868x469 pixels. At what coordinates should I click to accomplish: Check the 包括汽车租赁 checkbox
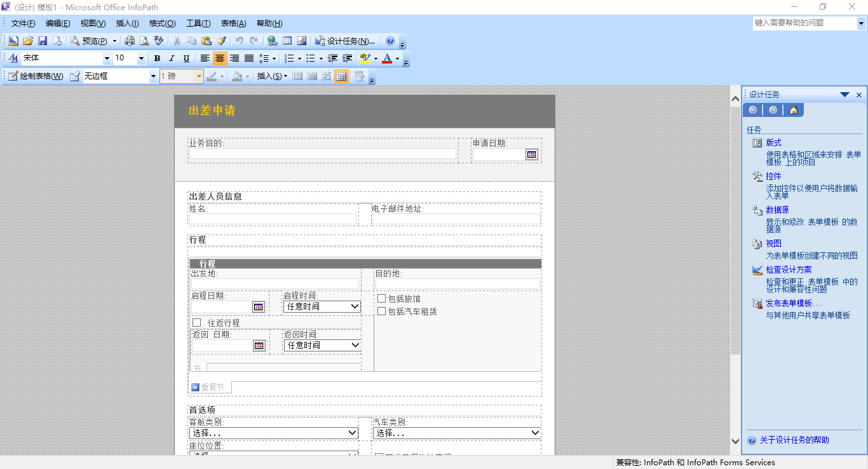tap(381, 311)
